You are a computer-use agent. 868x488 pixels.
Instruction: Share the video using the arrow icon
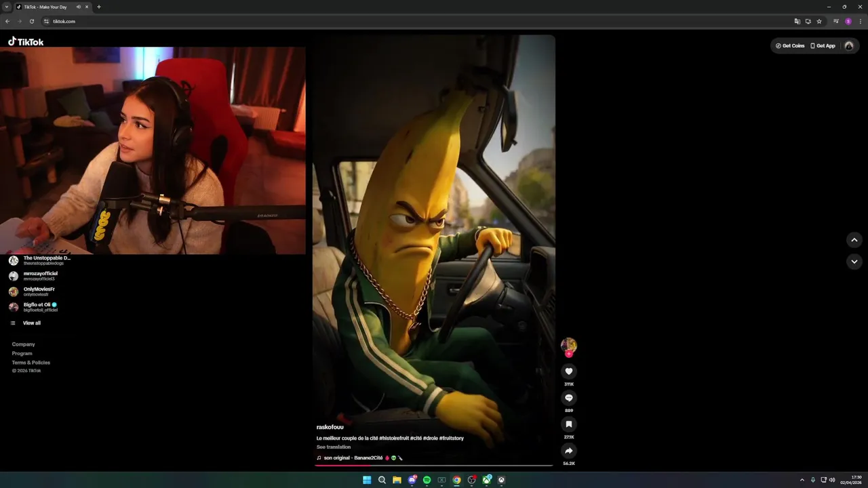point(569,451)
